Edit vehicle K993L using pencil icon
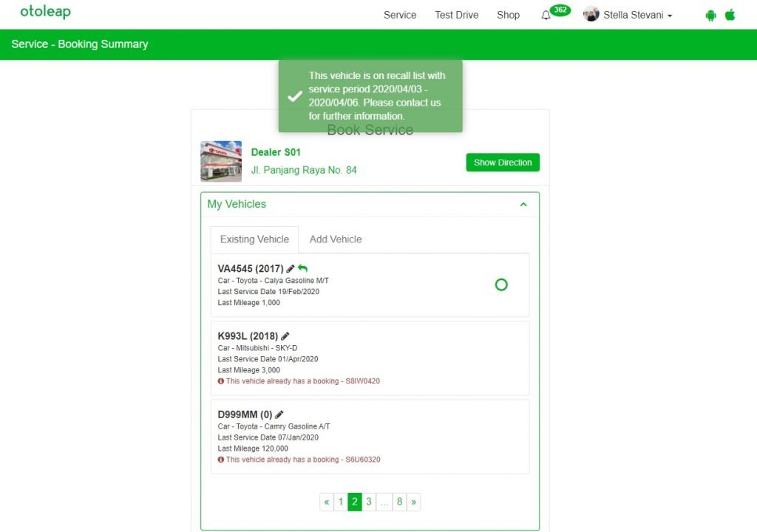The width and height of the screenshot is (757, 532). coord(285,336)
